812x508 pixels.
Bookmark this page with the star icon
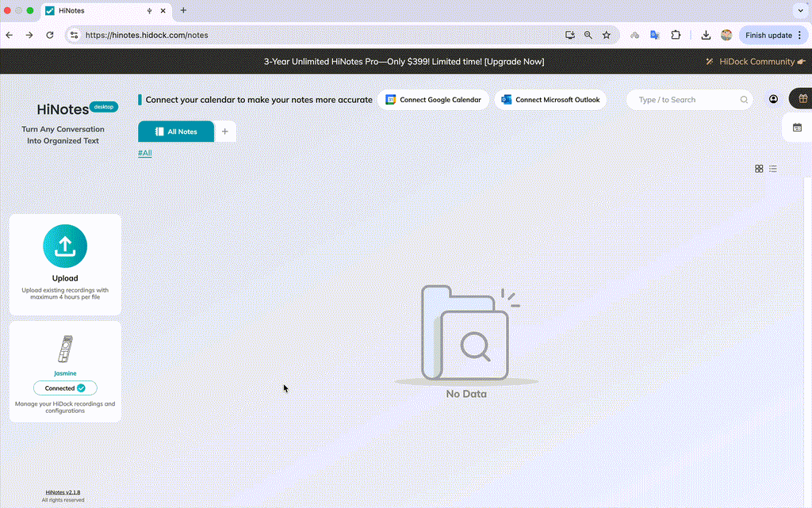click(607, 35)
